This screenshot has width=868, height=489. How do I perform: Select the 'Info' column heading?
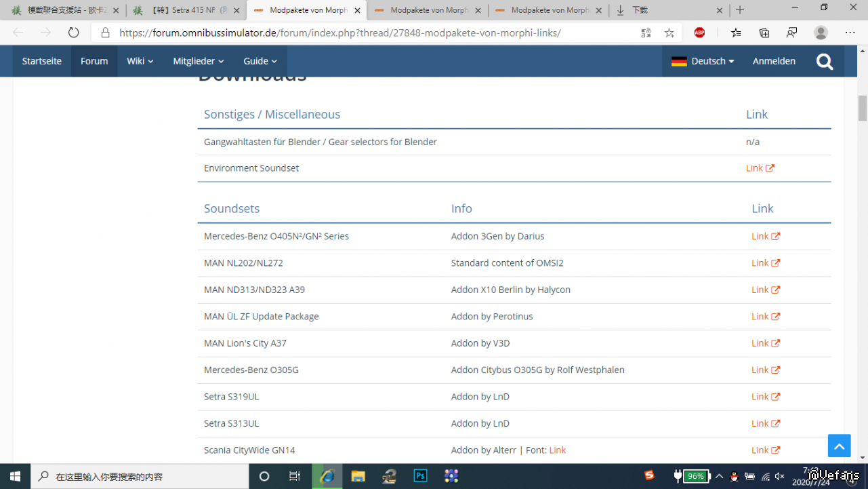461,208
